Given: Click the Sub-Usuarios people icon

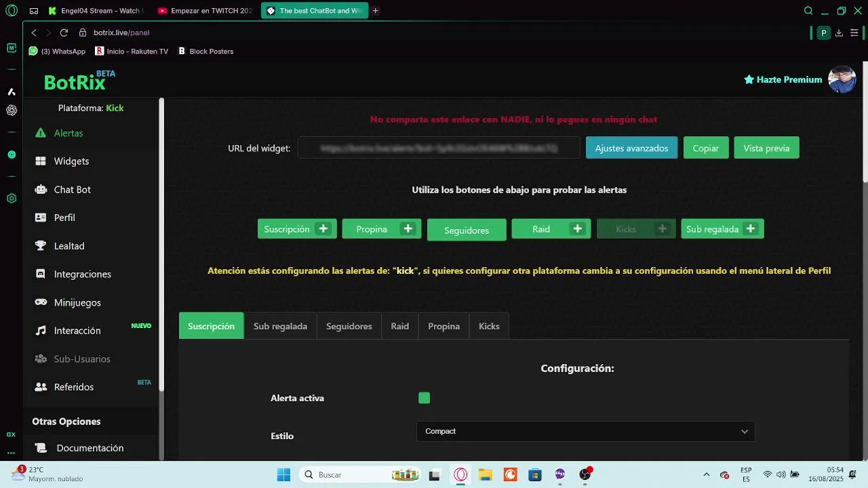Looking at the screenshot, I should [x=41, y=359].
